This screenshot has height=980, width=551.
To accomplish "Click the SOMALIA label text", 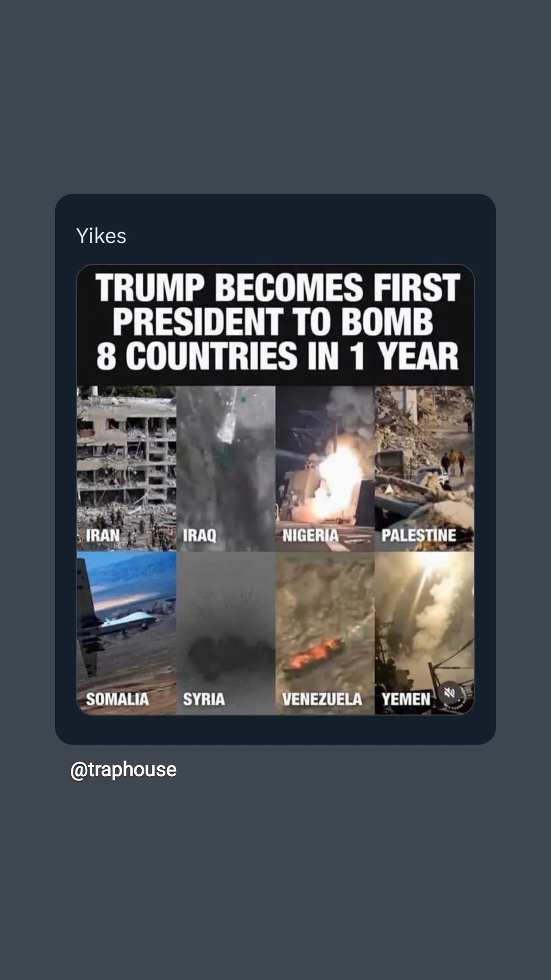I will [117, 699].
